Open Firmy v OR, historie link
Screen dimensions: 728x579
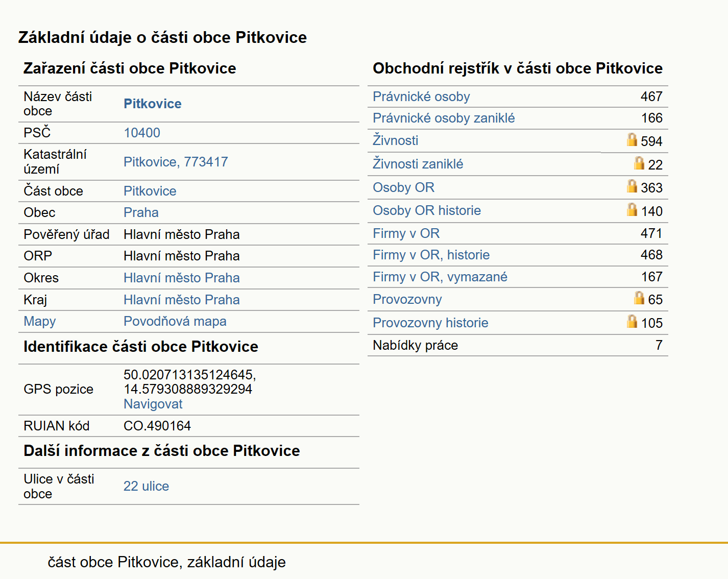(x=431, y=255)
